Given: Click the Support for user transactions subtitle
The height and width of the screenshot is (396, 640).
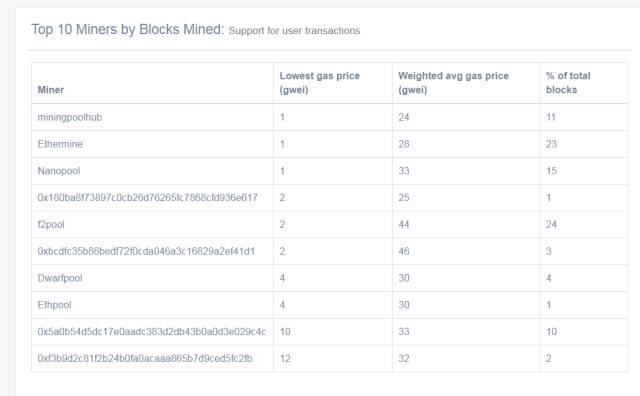Looking at the screenshot, I should [x=294, y=31].
